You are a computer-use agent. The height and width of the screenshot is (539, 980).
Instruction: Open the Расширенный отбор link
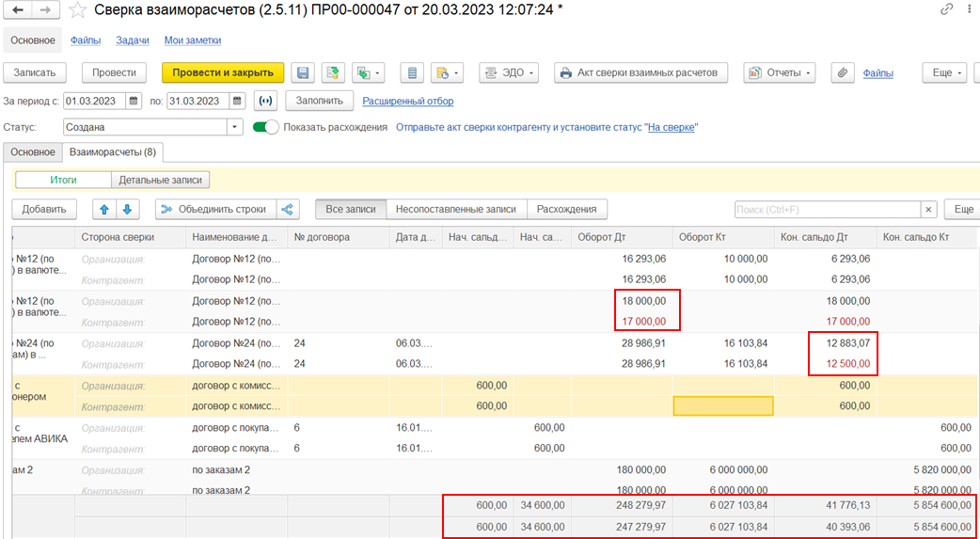pyautogui.click(x=408, y=101)
